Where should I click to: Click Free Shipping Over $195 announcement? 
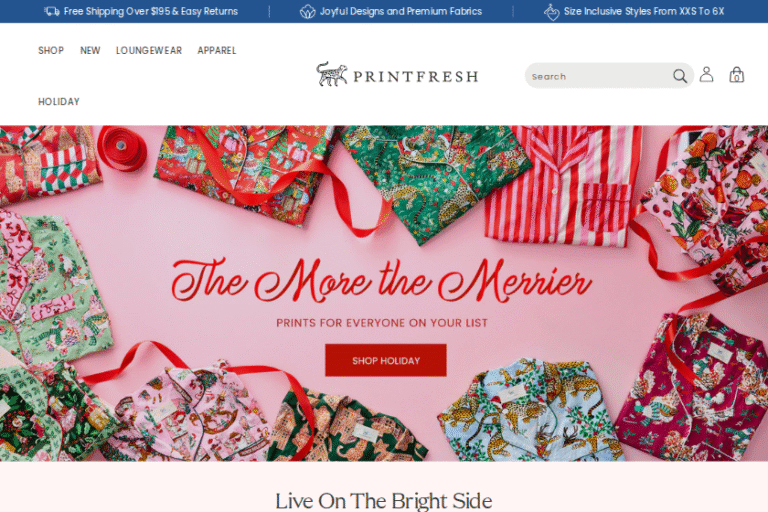coord(151,11)
